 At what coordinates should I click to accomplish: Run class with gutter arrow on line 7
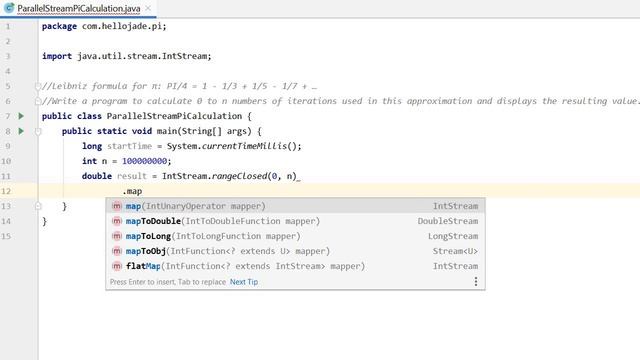point(21,116)
